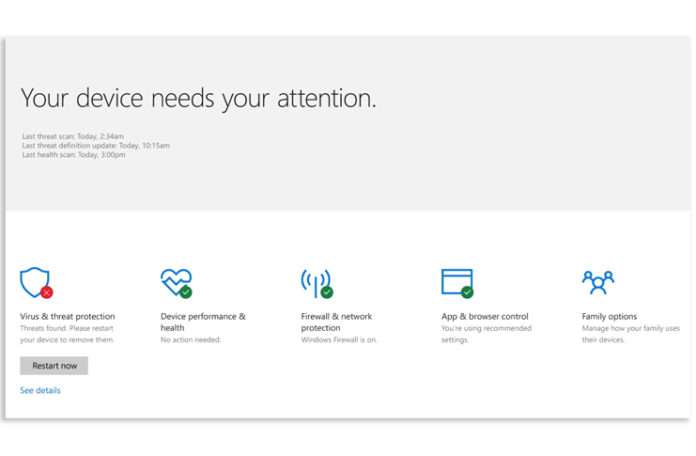The width and height of the screenshot is (696, 456).
Task: Select the Last threat definition update line
Action: [96, 145]
